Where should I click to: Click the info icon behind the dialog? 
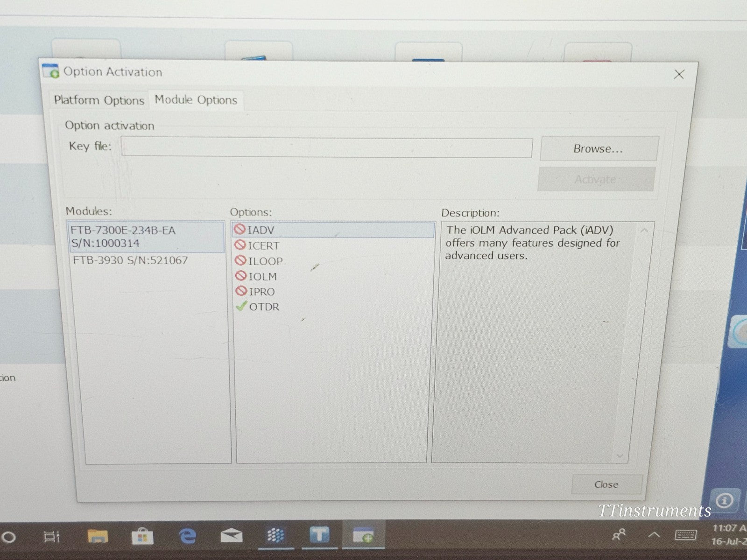point(725,501)
